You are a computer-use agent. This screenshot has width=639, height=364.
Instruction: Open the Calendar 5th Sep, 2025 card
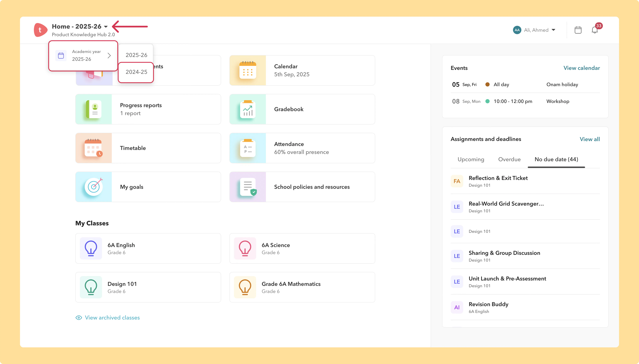(302, 70)
